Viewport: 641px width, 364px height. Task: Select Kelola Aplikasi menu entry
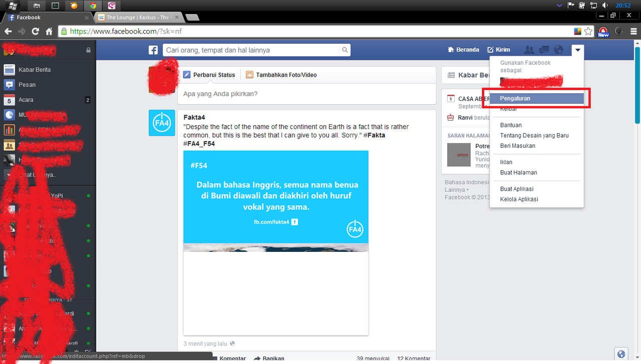tap(519, 199)
